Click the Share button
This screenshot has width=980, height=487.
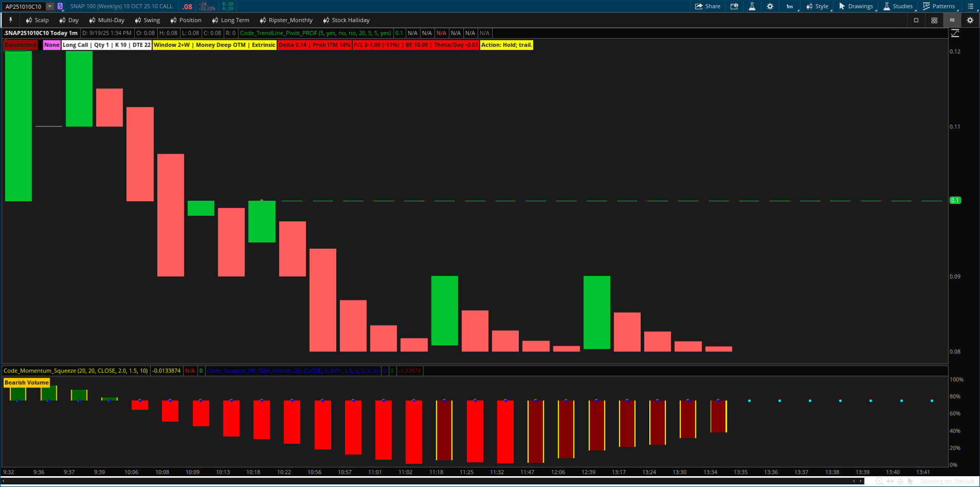pyautogui.click(x=708, y=6)
